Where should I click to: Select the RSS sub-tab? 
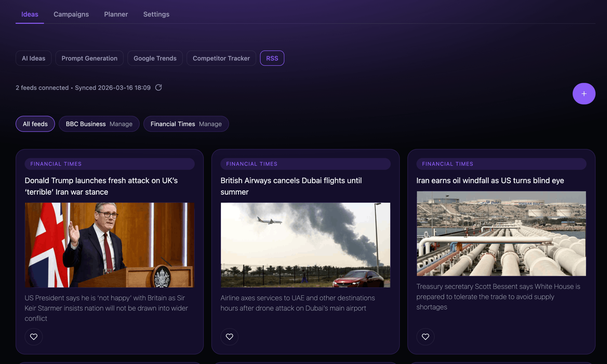(x=272, y=58)
